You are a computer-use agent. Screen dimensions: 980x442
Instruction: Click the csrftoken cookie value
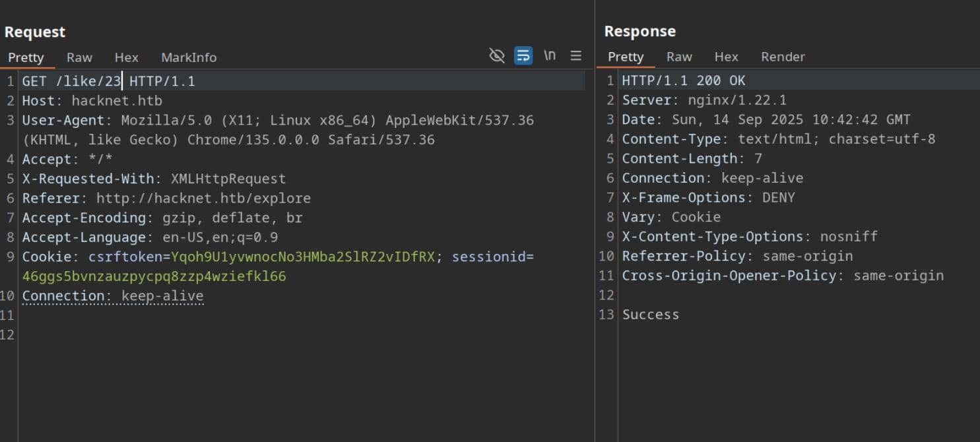pyautogui.click(x=302, y=257)
